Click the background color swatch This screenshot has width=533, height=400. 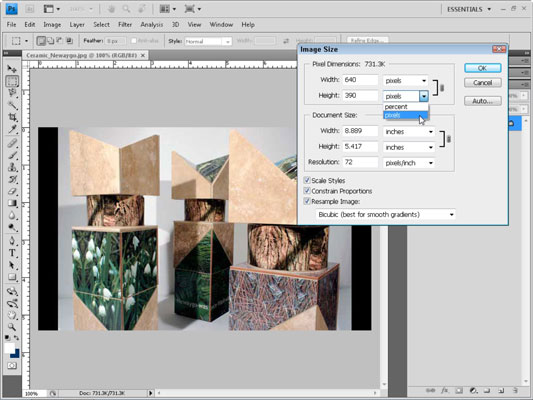(x=16, y=354)
